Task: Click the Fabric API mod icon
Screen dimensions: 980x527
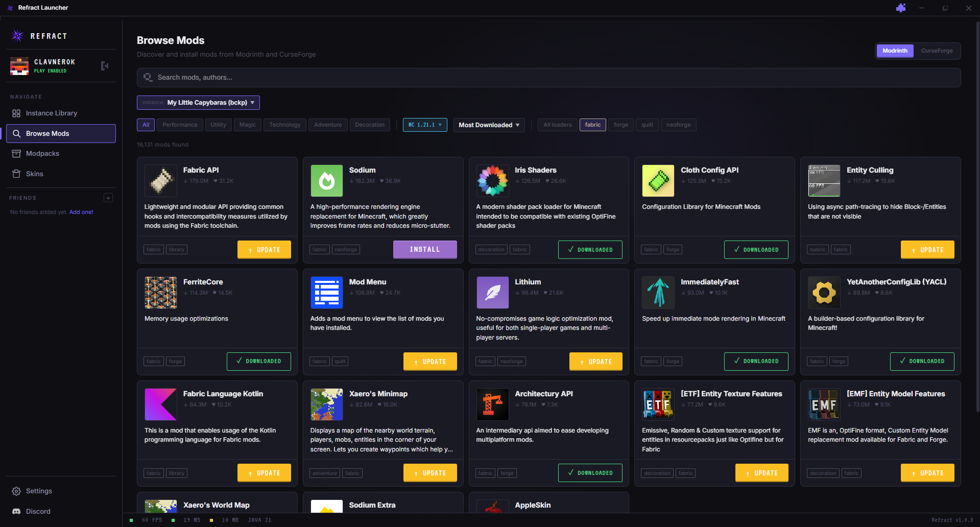Action: coord(161,181)
